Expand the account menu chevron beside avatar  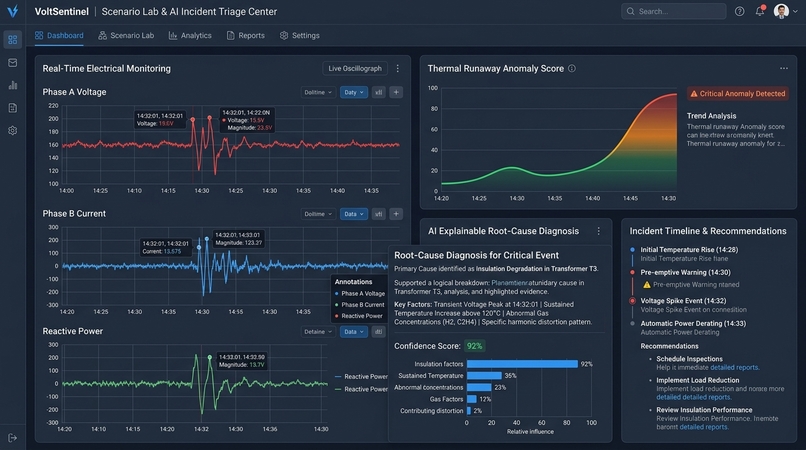pos(795,11)
